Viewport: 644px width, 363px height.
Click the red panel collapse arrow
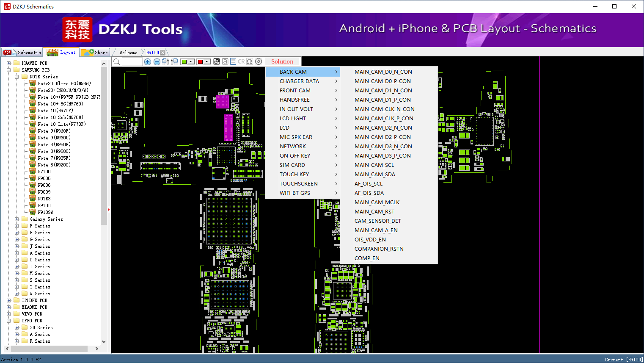tap(109, 210)
